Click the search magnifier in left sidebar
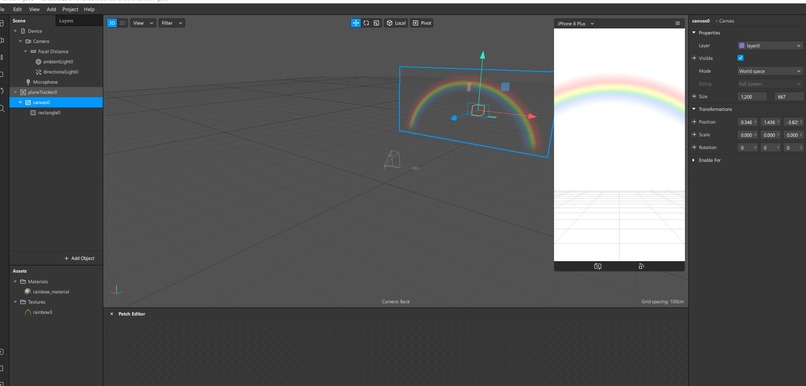 pos(2,108)
